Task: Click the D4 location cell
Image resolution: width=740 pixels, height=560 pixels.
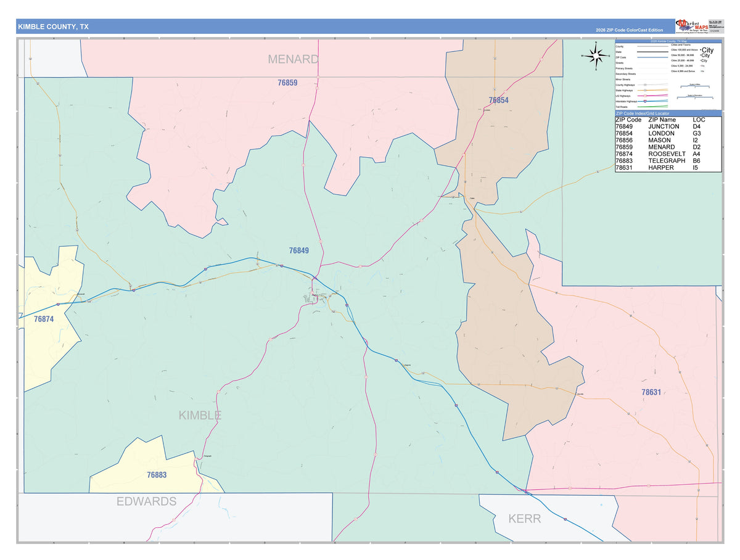Action: point(697,126)
